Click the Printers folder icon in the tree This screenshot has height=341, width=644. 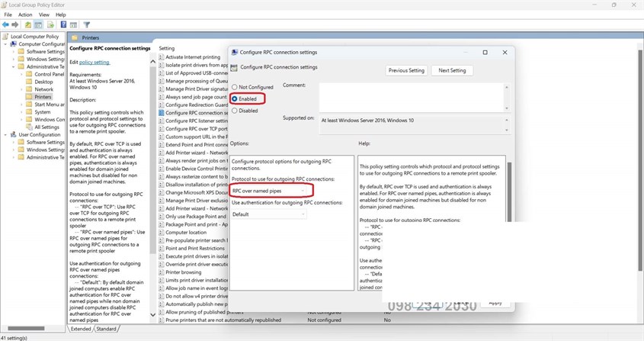pos(29,97)
